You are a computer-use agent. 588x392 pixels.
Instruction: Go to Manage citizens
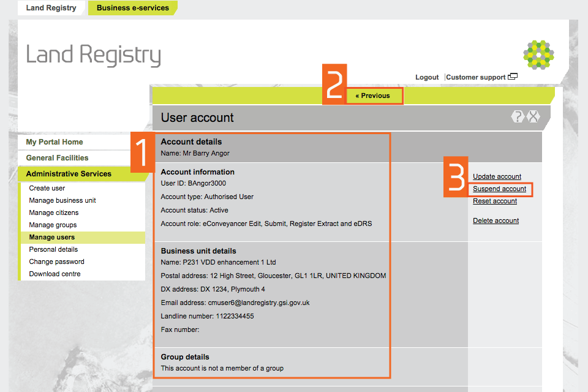pyautogui.click(x=54, y=213)
